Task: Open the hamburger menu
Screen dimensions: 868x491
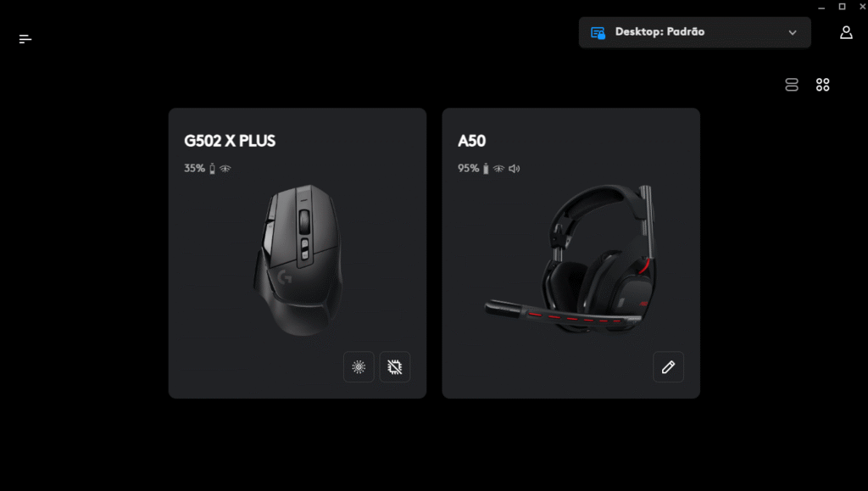Action: point(25,39)
